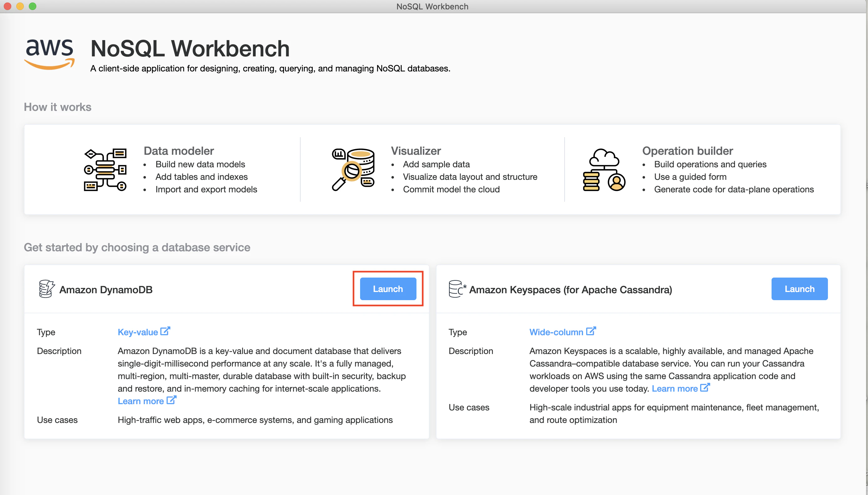Open Keyspaces Learn more link
The height and width of the screenshot is (495, 868).
(674, 388)
